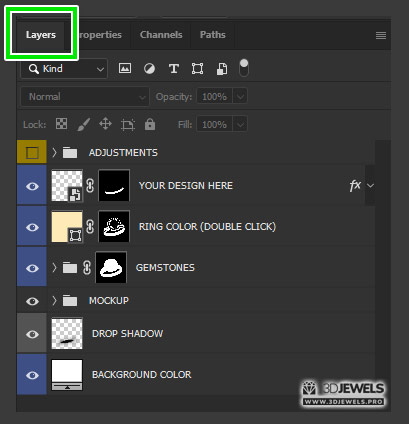This screenshot has width=409, height=424.
Task: Hide the DROP SHADOW layer
Action: click(x=32, y=334)
